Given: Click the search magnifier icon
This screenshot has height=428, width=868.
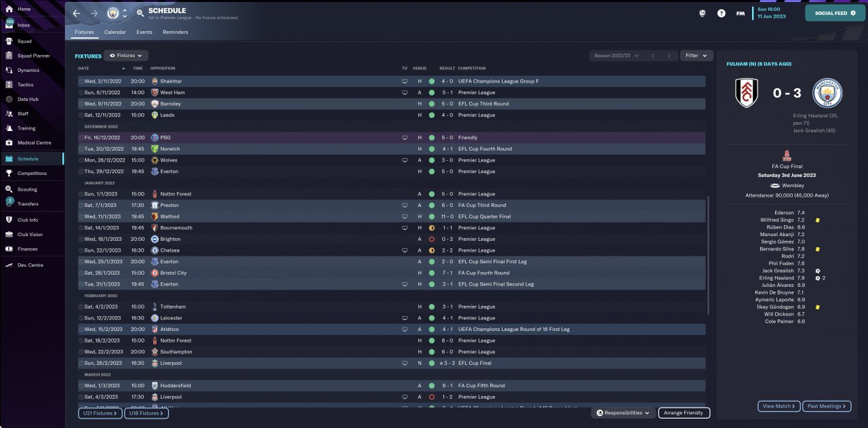Looking at the screenshot, I should [140, 13].
